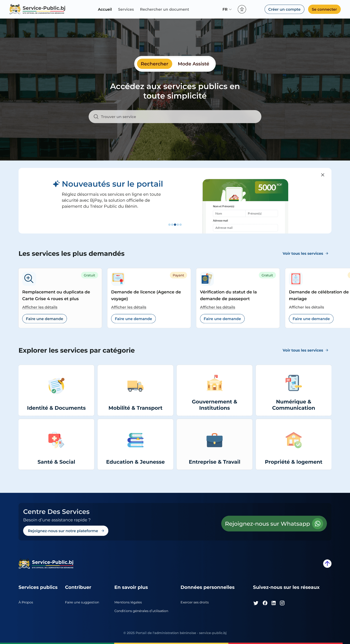Image resolution: width=350 pixels, height=644 pixels.
Task: Click the Entreprise & Travail briefcase icon
Action: (x=214, y=441)
